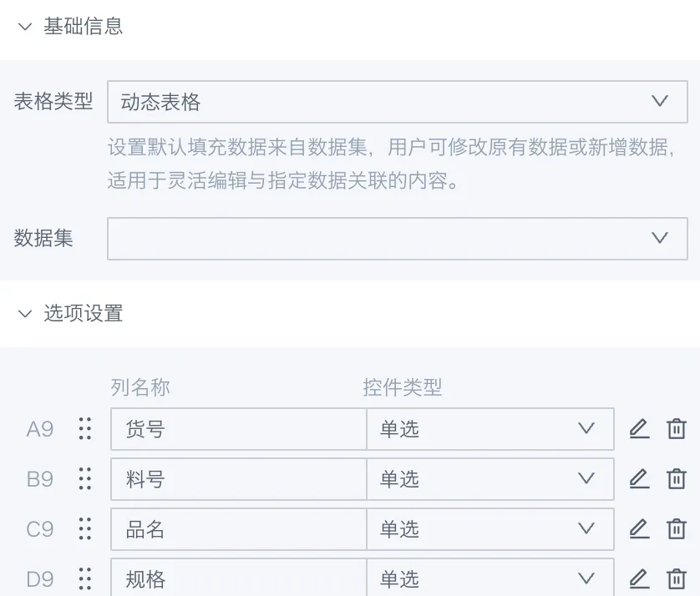
Task: Delete the A9 货号 column row
Action: (676, 429)
